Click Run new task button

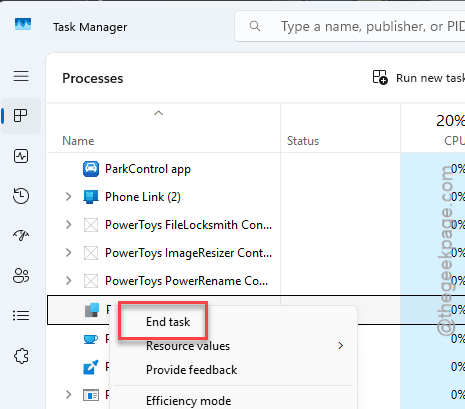[418, 78]
